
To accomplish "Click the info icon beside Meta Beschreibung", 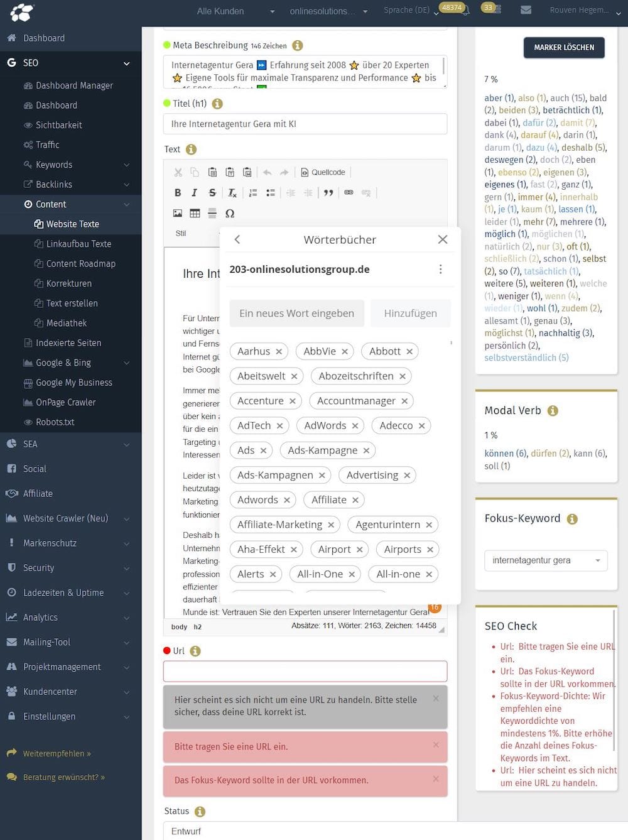I will click(298, 45).
